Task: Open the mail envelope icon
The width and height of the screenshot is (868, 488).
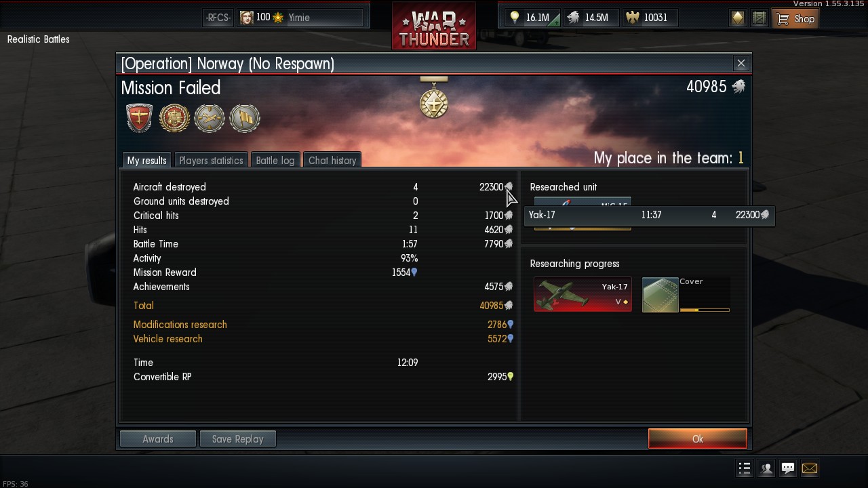Action: click(x=810, y=468)
